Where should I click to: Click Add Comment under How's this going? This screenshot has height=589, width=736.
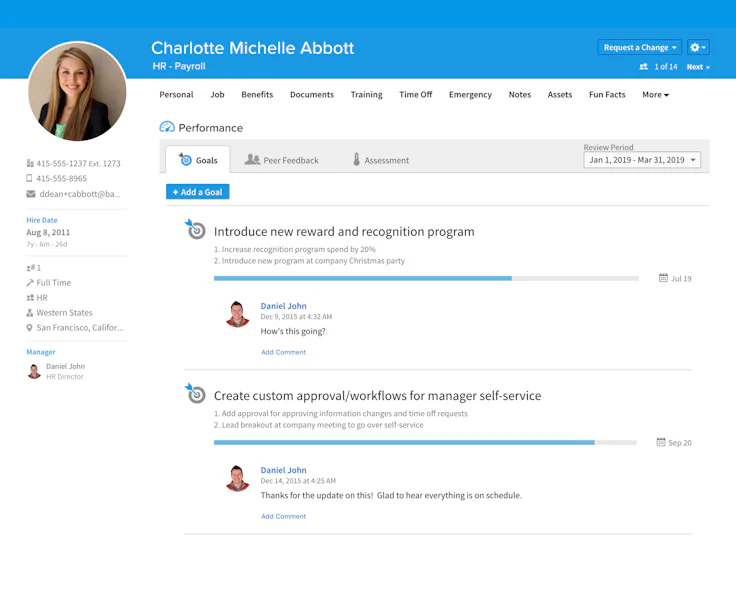point(284,352)
